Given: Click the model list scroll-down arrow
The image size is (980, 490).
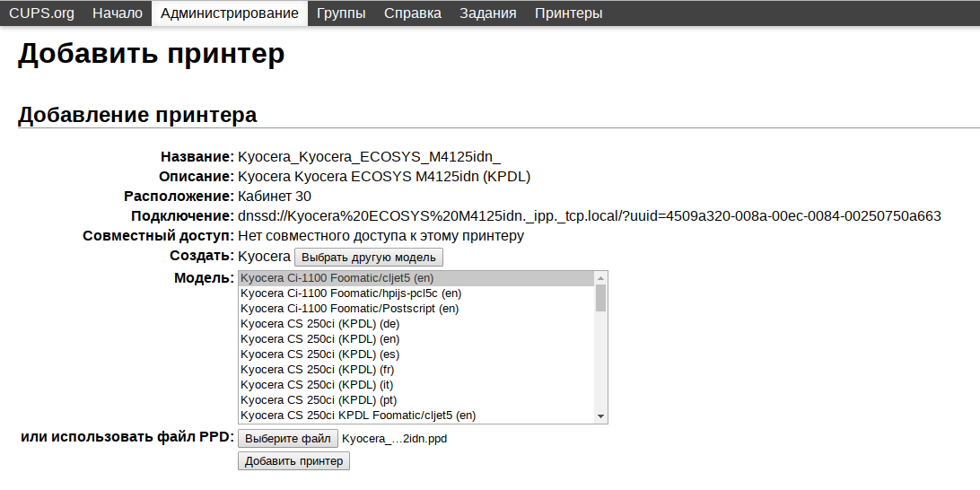Looking at the screenshot, I should (x=600, y=416).
